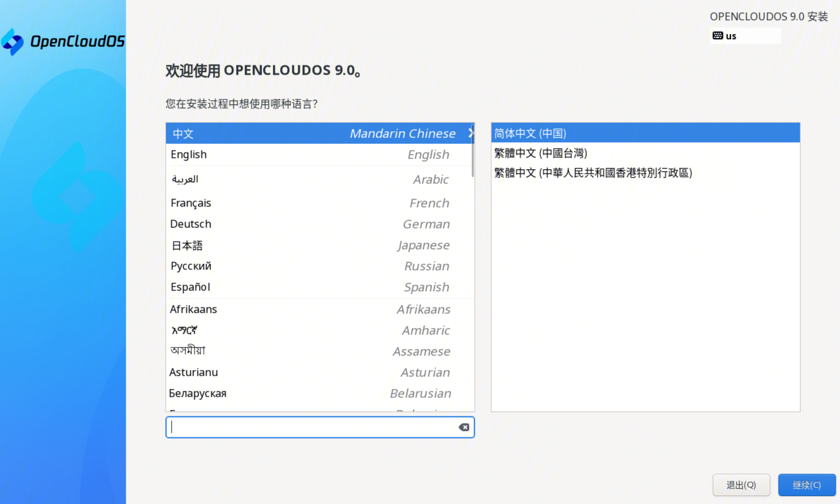Choose Беларуская (Belarusian) row
The width and height of the screenshot is (840, 504).
click(320, 393)
